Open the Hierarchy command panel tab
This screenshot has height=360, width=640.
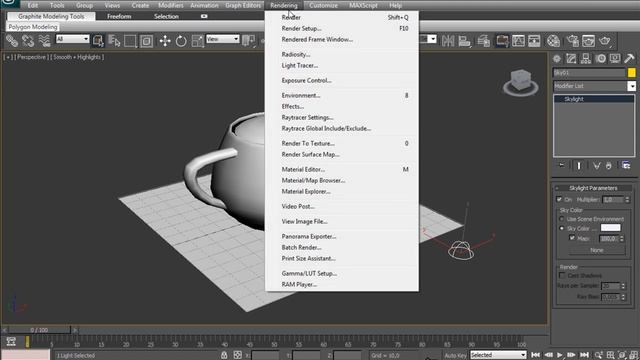coord(586,58)
